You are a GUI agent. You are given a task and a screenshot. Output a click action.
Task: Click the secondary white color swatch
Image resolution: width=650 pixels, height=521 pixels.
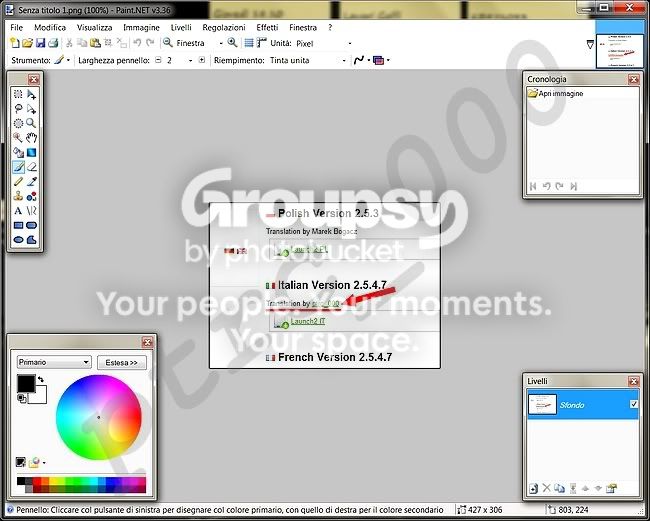click(x=39, y=397)
